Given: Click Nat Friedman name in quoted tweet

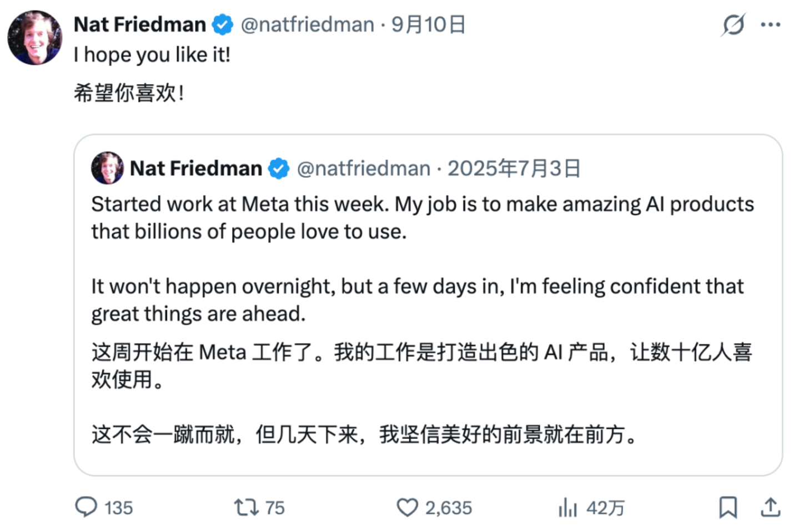Looking at the screenshot, I should coord(196,168).
